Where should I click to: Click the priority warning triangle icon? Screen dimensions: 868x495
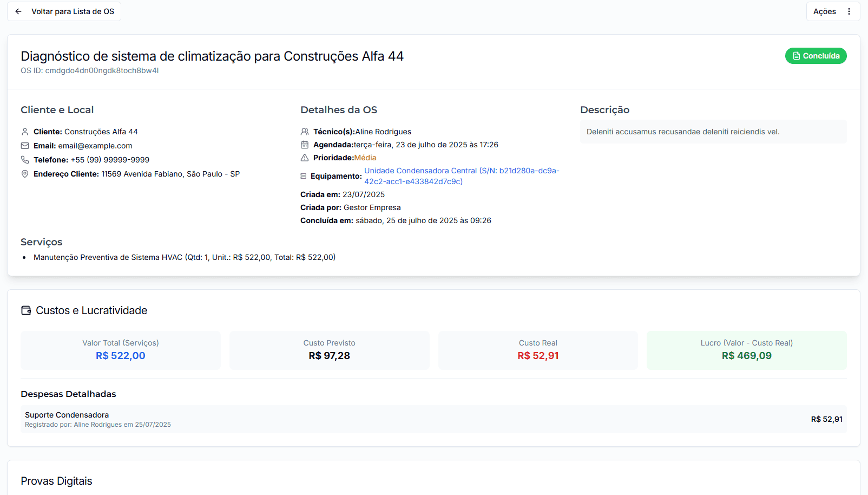[x=305, y=158]
